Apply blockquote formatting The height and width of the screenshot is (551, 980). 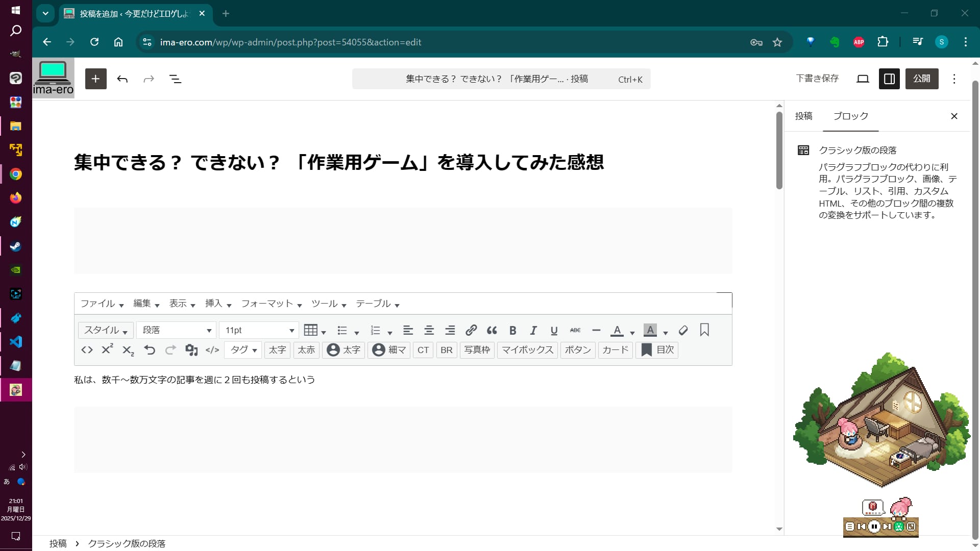pos(492,331)
